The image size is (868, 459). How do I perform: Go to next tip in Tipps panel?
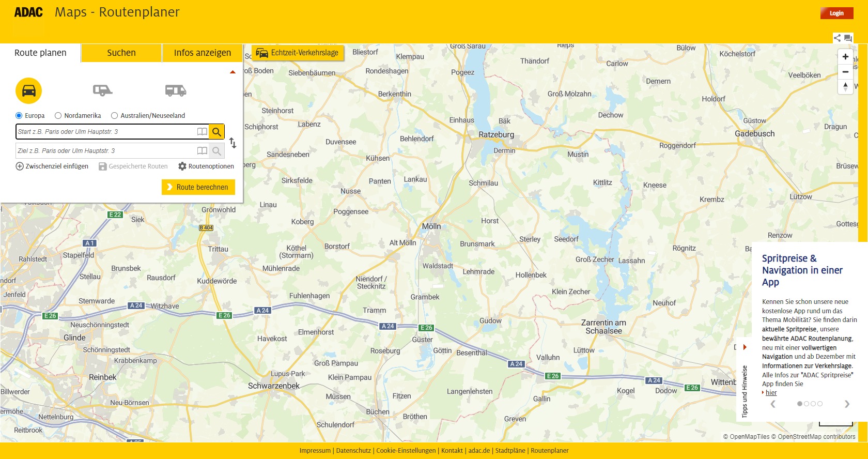tap(847, 404)
